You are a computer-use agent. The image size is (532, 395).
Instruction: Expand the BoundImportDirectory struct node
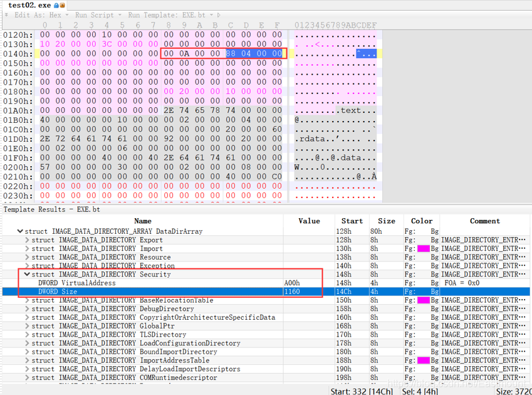point(27,352)
